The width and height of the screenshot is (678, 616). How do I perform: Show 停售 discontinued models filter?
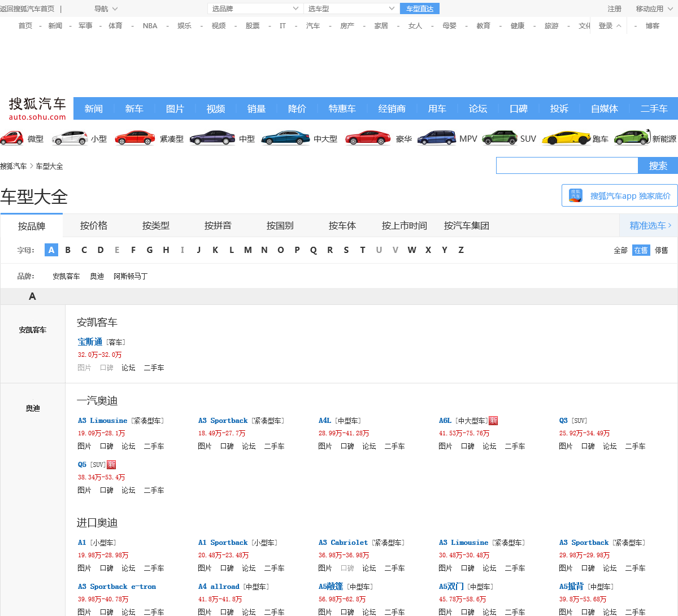pos(661,250)
